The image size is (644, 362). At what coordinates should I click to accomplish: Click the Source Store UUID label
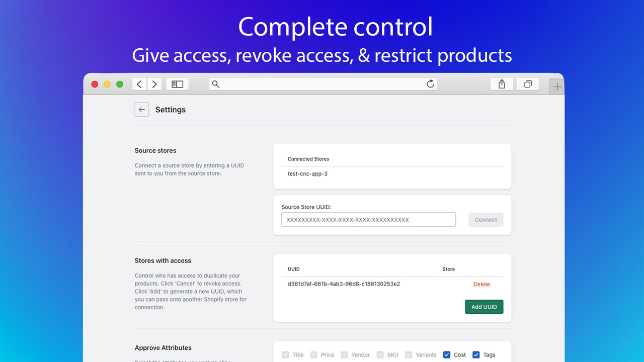pos(306,207)
